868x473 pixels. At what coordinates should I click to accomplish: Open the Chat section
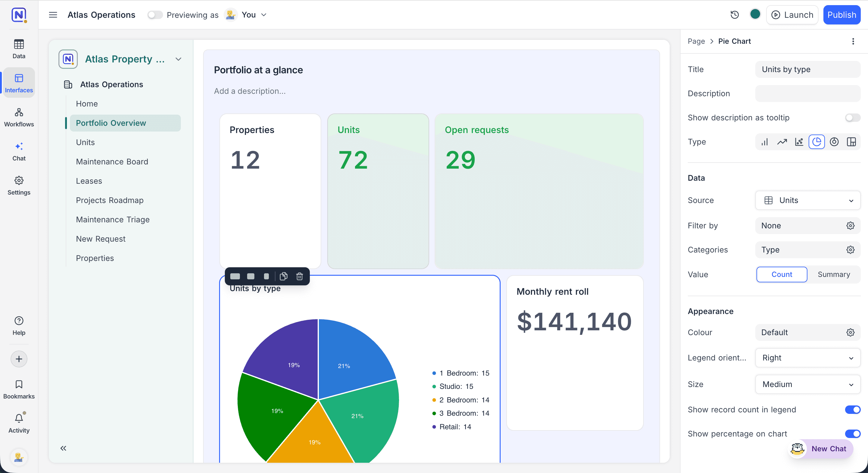(19, 151)
